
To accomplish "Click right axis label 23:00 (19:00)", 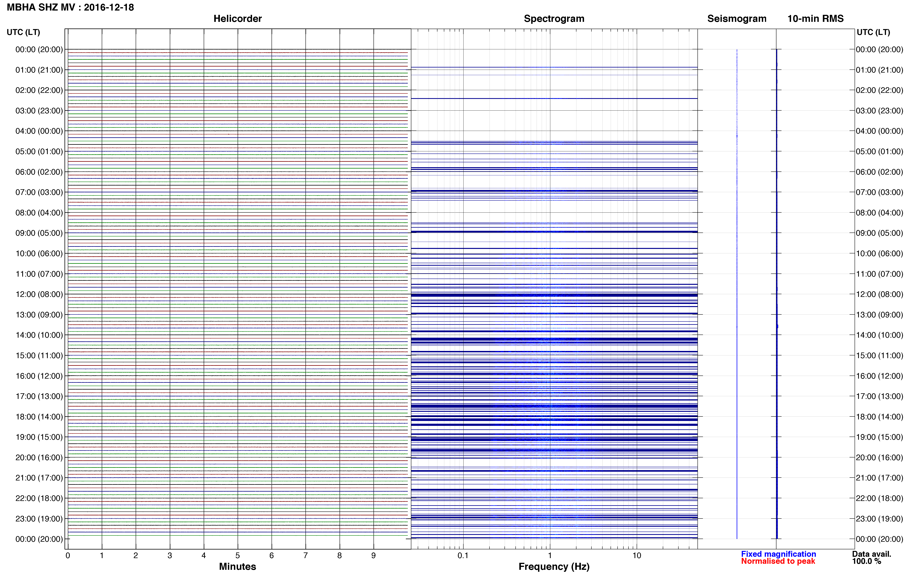I will tap(879, 519).
